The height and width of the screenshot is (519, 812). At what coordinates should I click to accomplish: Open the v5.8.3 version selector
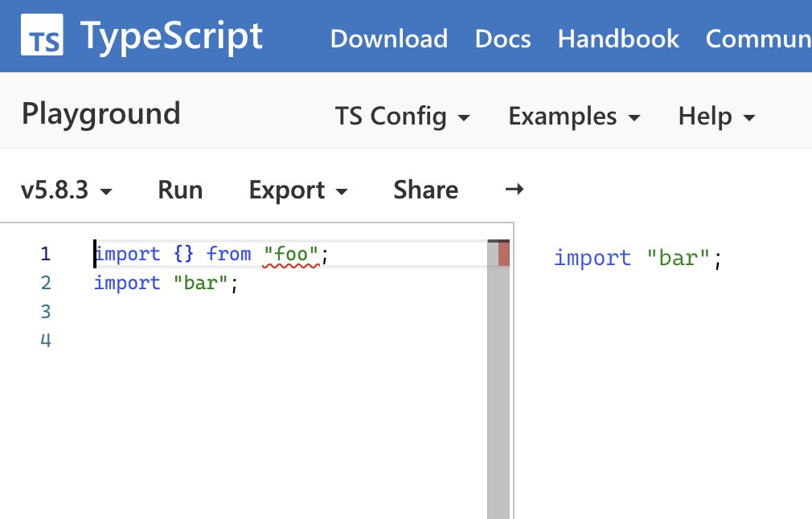click(66, 190)
